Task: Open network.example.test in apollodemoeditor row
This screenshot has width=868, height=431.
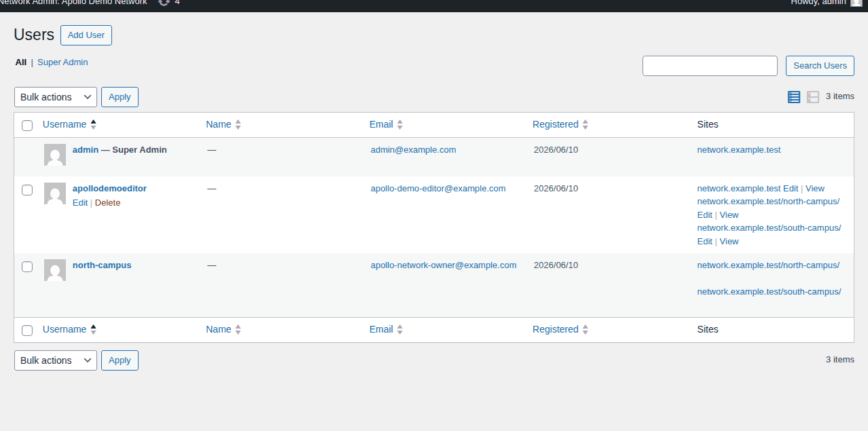Action: (x=739, y=189)
